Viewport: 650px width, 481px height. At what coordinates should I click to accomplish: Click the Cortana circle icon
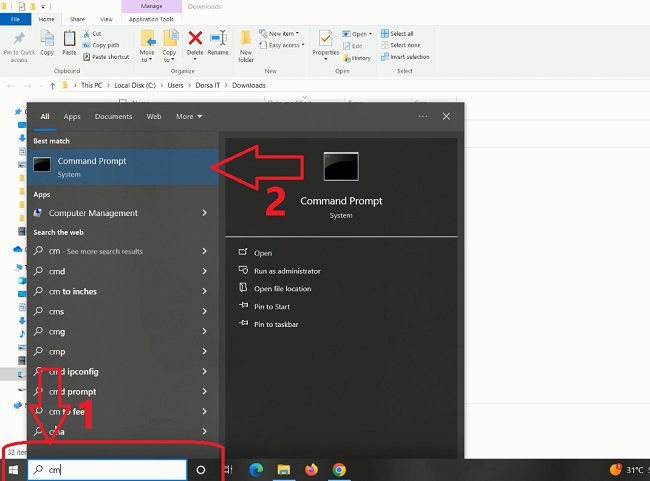point(201,470)
